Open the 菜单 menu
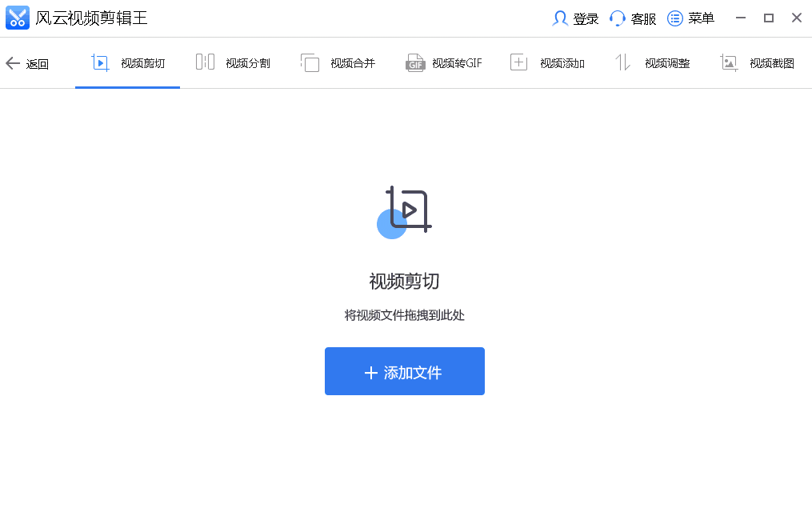The width and height of the screenshot is (812, 520). click(690, 18)
